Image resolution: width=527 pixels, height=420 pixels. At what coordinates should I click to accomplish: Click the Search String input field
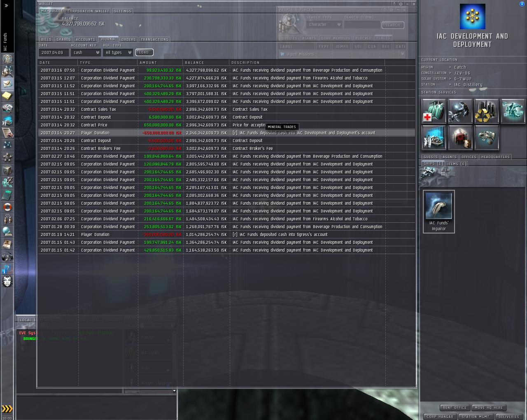(x=362, y=25)
